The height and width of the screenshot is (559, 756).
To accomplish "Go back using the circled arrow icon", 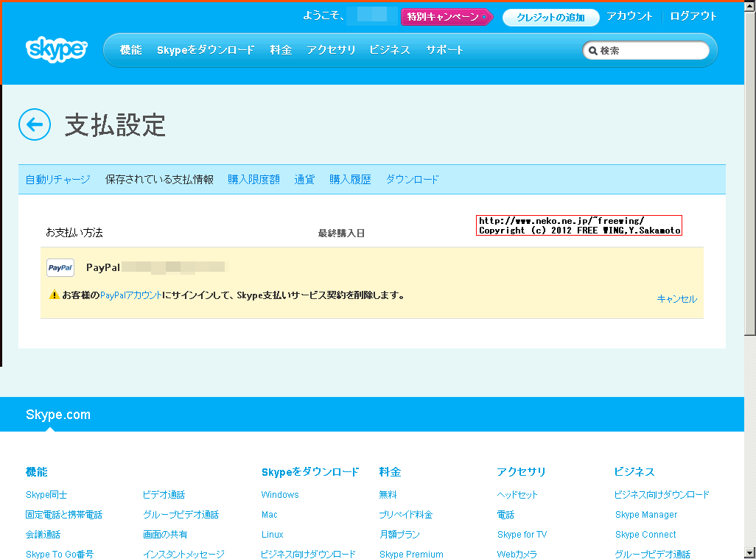I will pyautogui.click(x=35, y=124).
